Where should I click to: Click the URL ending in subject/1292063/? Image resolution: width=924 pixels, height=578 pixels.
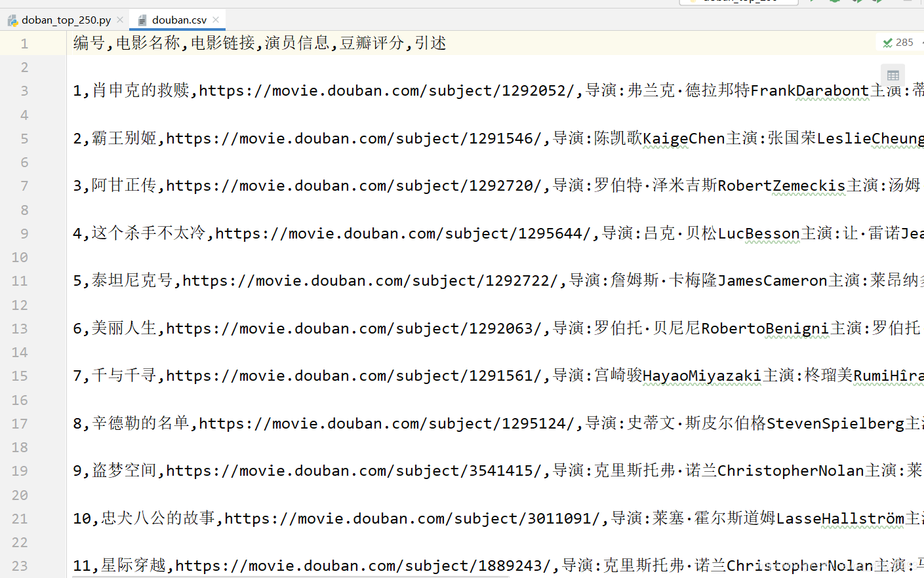pos(354,328)
